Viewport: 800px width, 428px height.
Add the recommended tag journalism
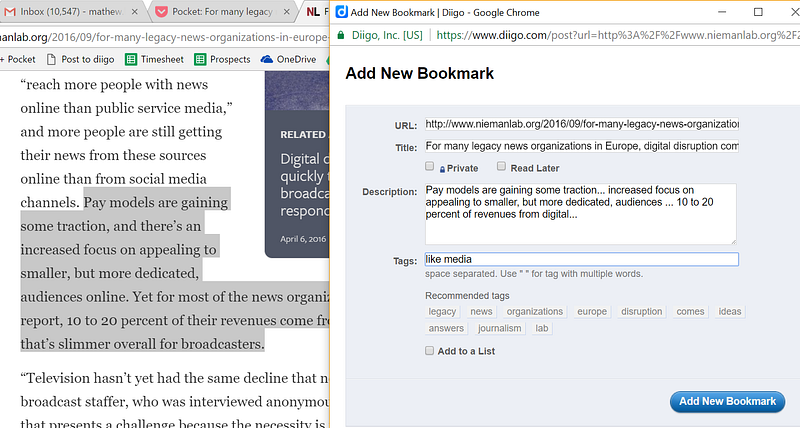pos(499,329)
